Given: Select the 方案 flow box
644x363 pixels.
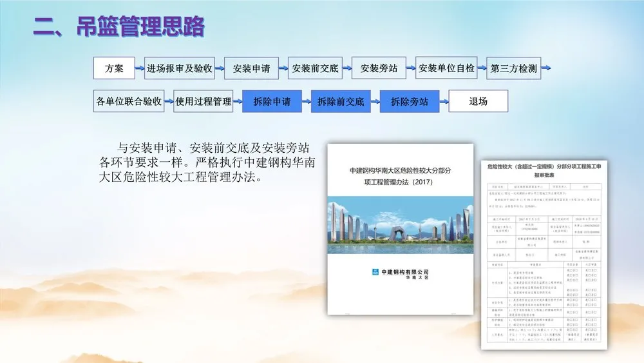Looking at the screenshot, I should pyautogui.click(x=114, y=68).
